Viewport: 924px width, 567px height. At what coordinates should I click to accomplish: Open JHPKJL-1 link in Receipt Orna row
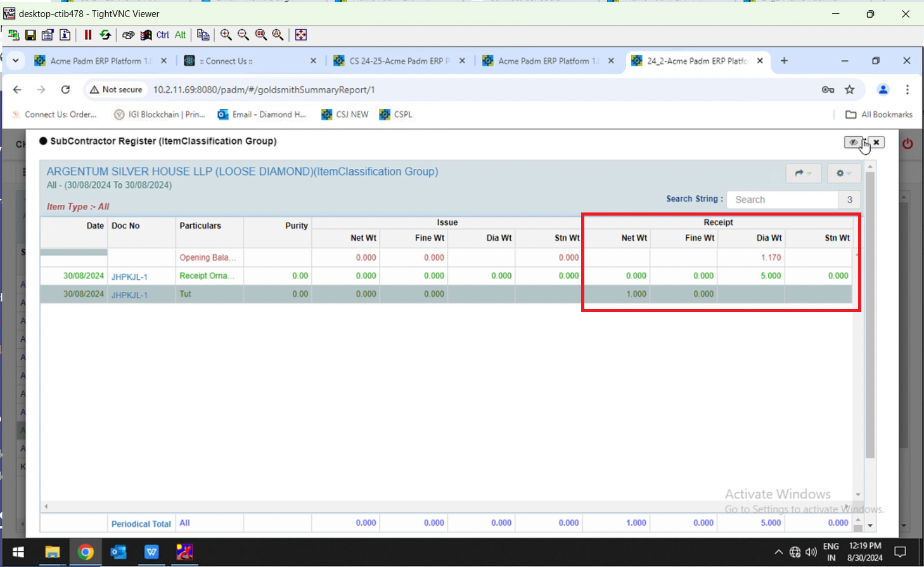point(129,277)
